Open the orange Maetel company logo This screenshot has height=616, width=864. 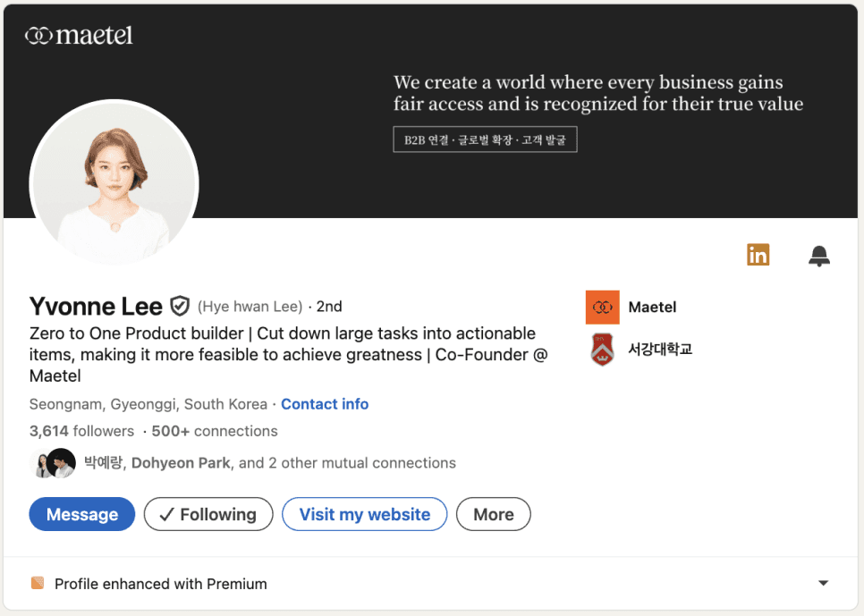602,307
